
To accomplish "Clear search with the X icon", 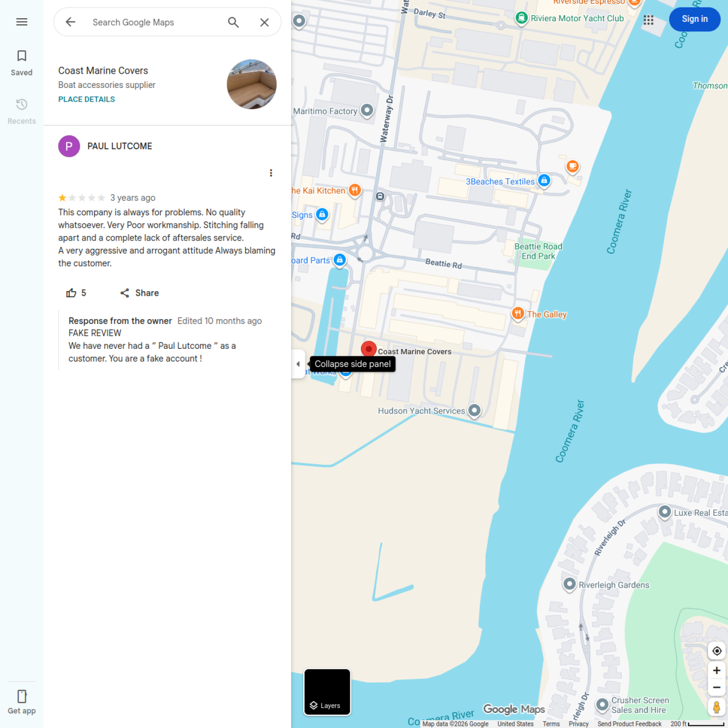I will click(264, 22).
